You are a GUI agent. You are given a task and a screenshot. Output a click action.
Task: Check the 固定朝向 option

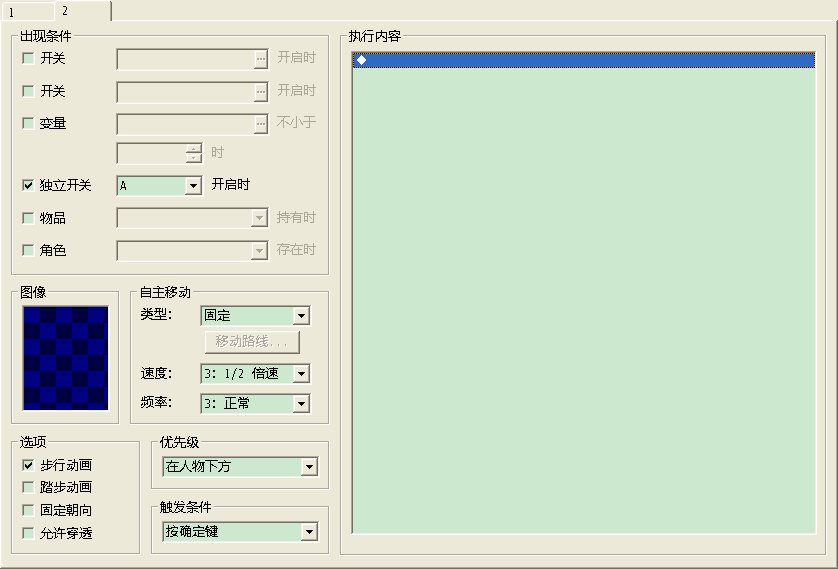28,510
